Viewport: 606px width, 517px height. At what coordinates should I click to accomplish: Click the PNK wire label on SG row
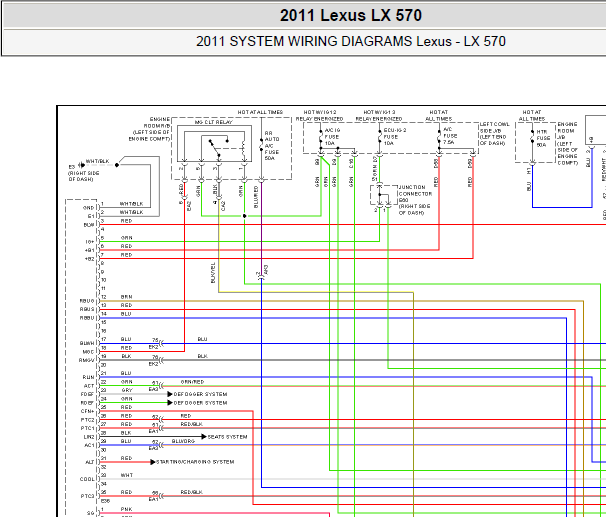126,509
